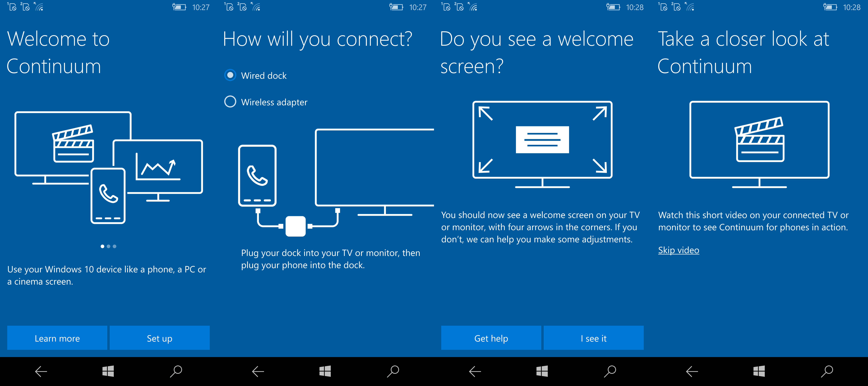Image resolution: width=868 pixels, height=386 pixels.
Task: Tap the battery icon on How will you connect screen
Action: point(396,7)
